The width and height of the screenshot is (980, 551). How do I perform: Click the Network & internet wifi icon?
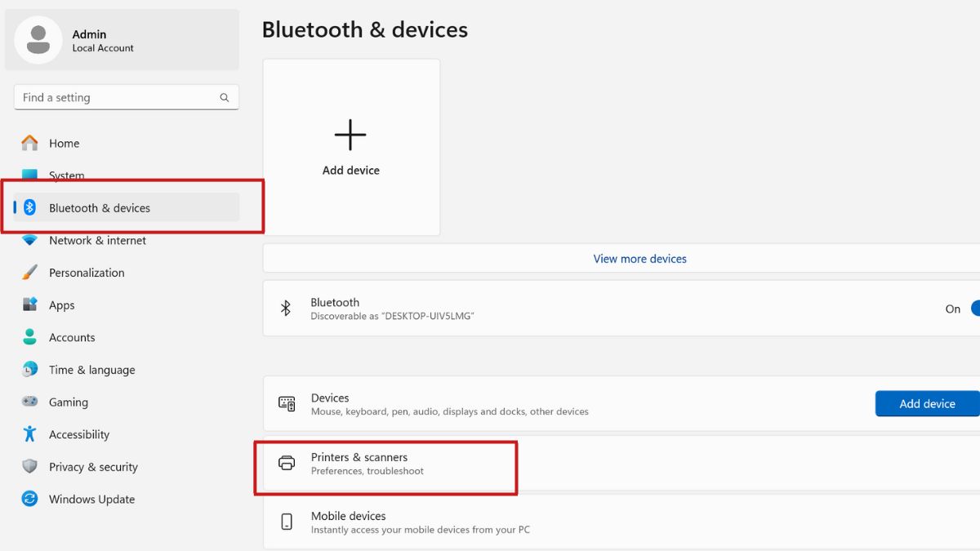(29, 240)
